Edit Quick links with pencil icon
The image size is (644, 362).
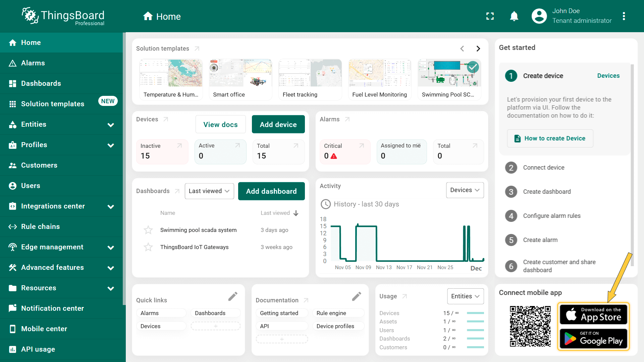[x=233, y=296]
